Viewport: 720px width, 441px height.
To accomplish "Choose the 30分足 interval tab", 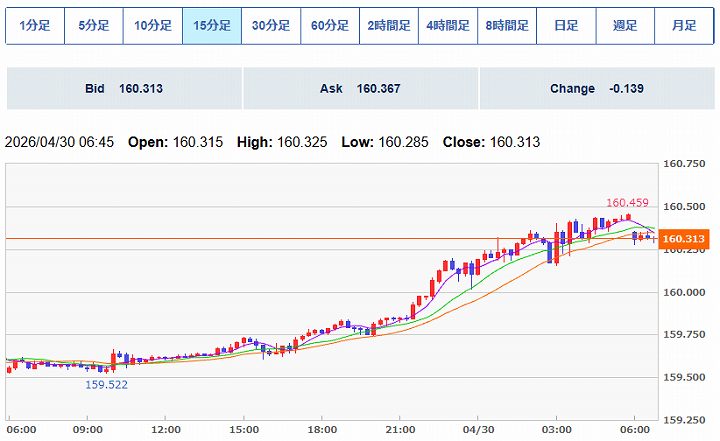I will (271, 26).
